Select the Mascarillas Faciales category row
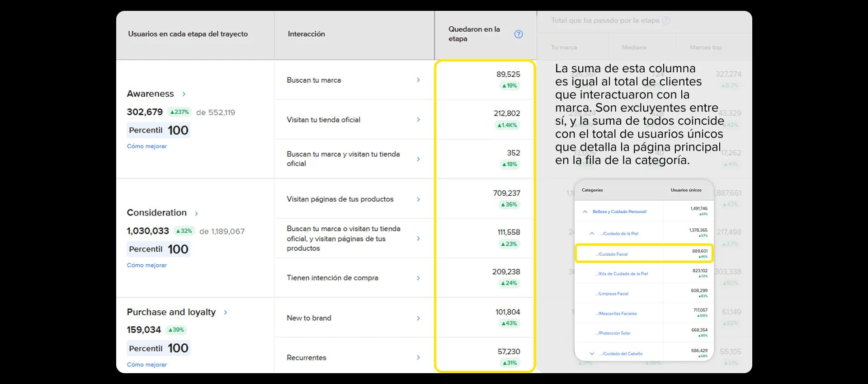Viewport: 868px width, 384px height. click(644, 313)
